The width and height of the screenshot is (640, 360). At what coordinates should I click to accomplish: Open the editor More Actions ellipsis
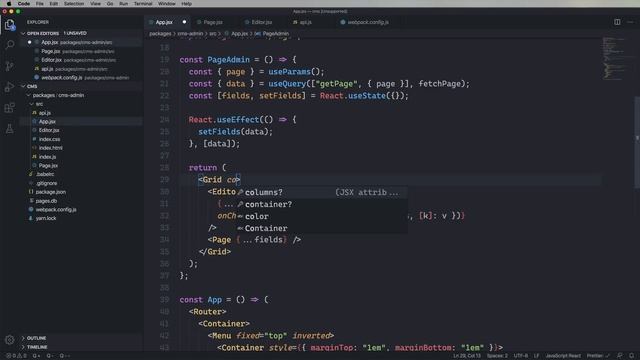click(x=630, y=22)
